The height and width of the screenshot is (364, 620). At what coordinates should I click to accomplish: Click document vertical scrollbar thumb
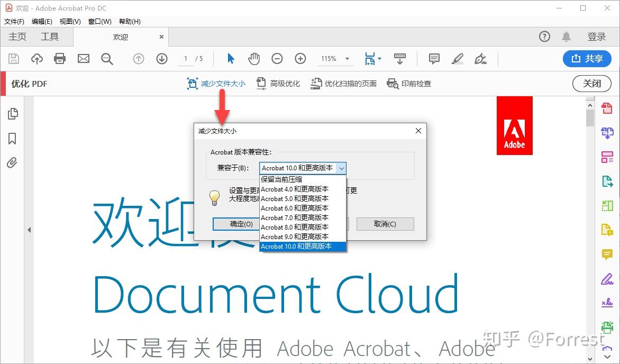pos(590,119)
